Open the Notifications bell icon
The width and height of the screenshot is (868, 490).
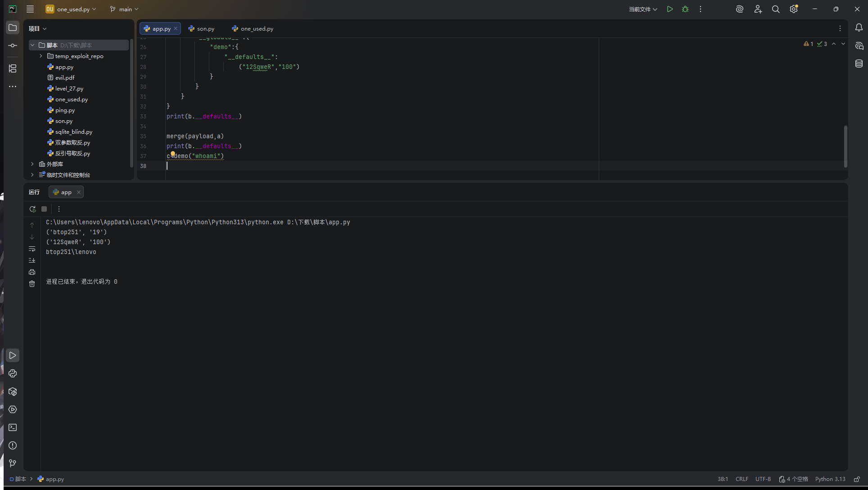point(859,28)
